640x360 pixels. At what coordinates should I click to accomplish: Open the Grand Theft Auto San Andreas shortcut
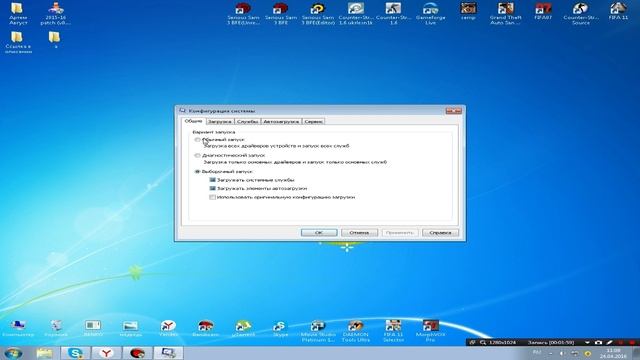506,13
